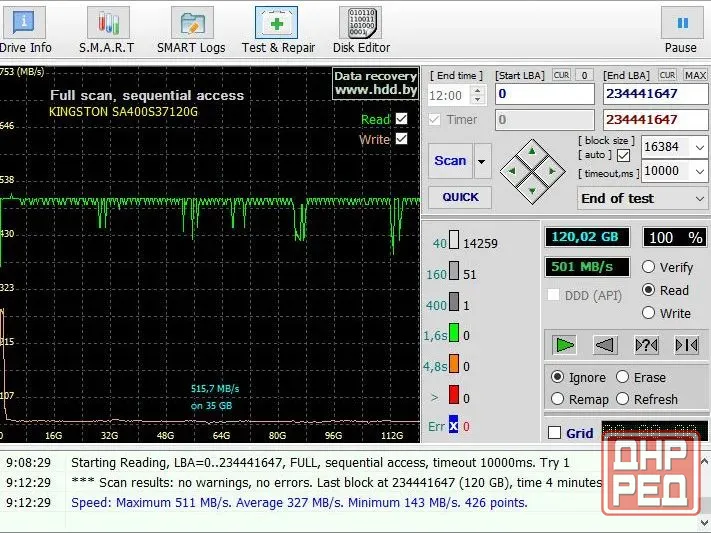Move scan position down with green arrow
This screenshot has width=711, height=533.
[x=532, y=191]
